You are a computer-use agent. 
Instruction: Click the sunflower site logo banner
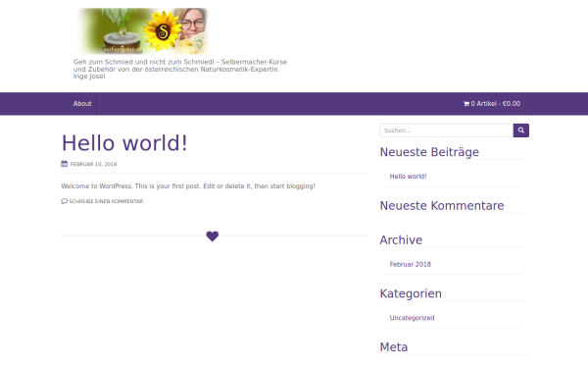point(142,30)
